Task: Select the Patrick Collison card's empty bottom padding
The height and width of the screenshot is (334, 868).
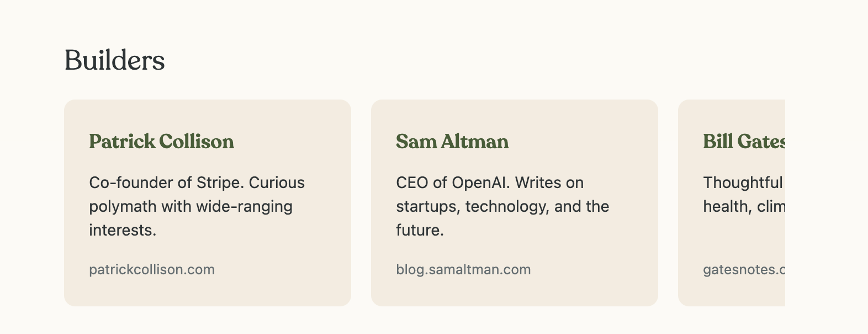Action: [x=208, y=293]
